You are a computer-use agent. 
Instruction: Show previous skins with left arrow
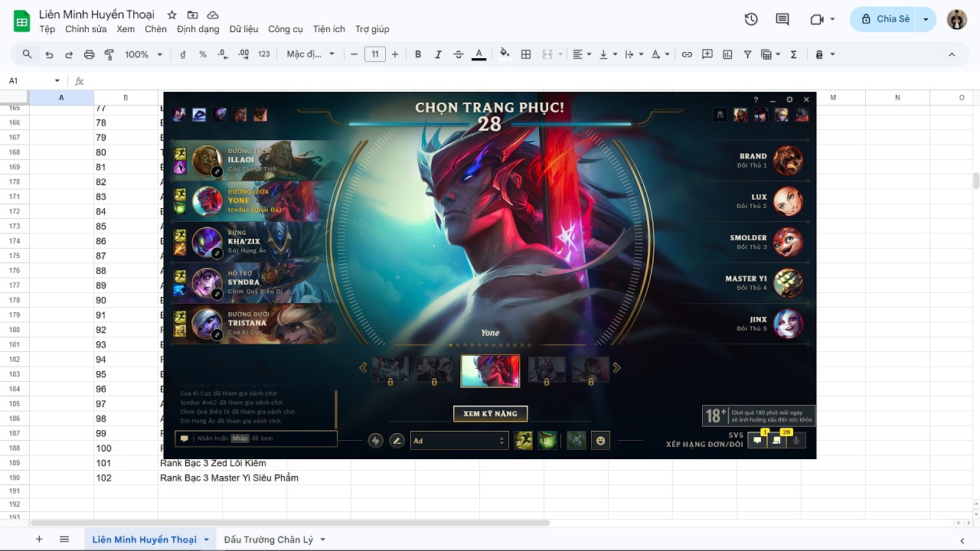pos(364,368)
